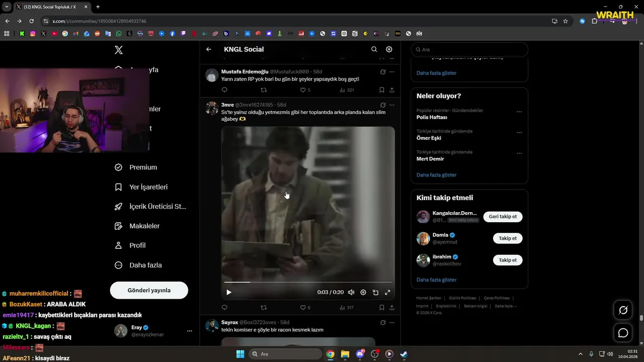Open Profil in sidebar
Screen dimensions: 644x362
tap(130, 245)
